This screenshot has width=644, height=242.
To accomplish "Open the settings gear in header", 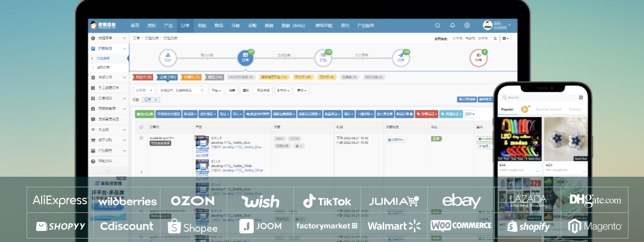I will click(467, 25).
